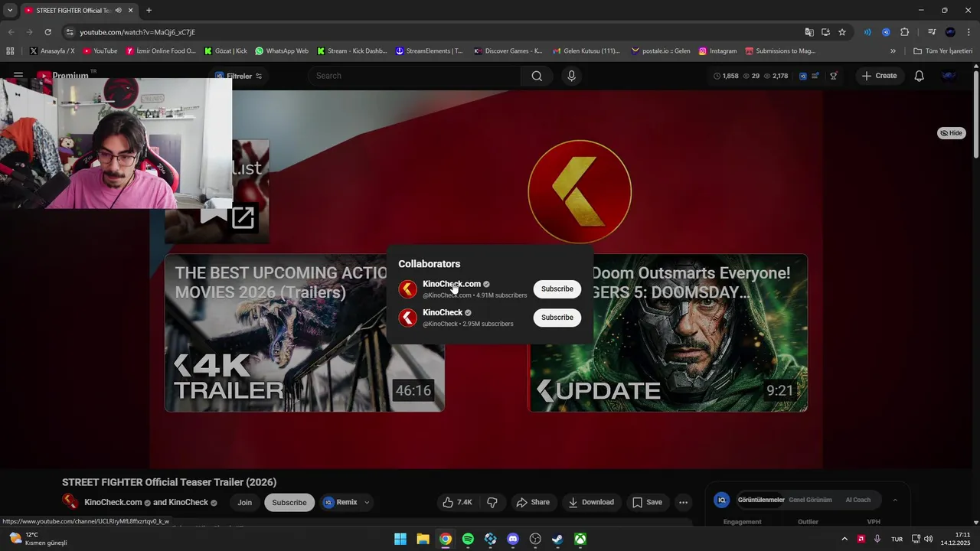The width and height of the screenshot is (980, 551).
Task: Click the blue vidIQ logo in YouTube header
Action: (x=803, y=76)
